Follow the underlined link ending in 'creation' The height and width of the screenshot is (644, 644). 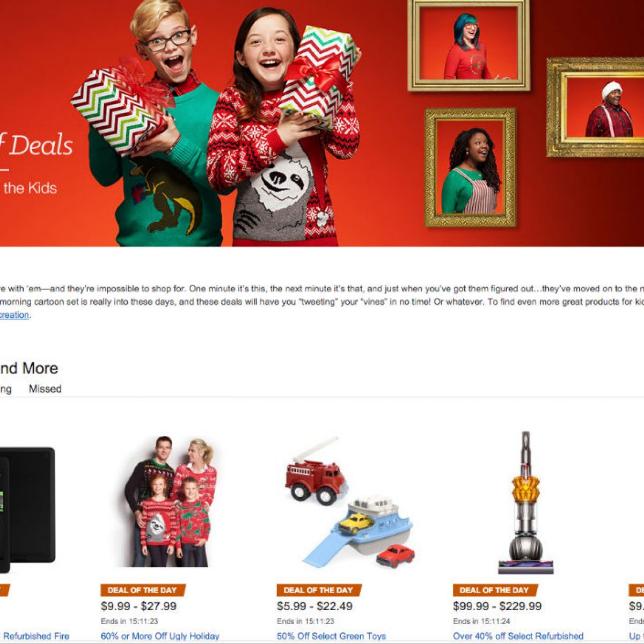(14, 315)
